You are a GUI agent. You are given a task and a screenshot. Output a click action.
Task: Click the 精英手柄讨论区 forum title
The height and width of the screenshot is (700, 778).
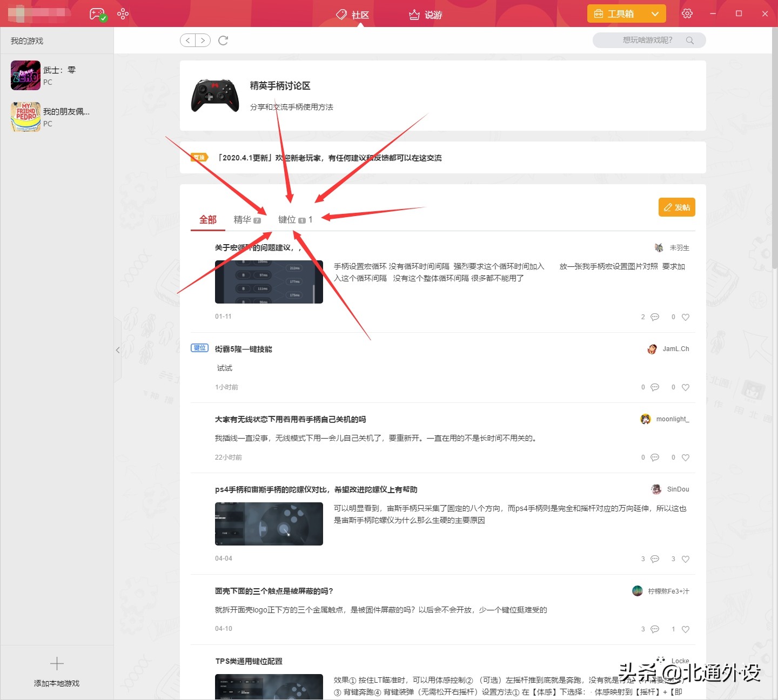(x=280, y=86)
